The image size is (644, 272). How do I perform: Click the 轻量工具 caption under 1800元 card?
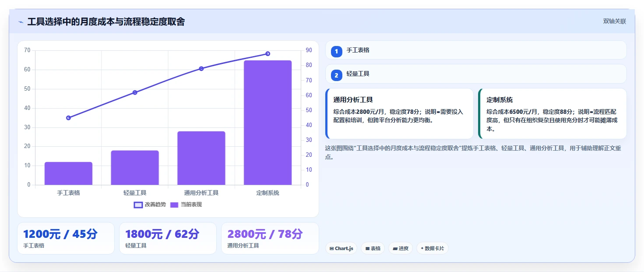tap(136, 246)
